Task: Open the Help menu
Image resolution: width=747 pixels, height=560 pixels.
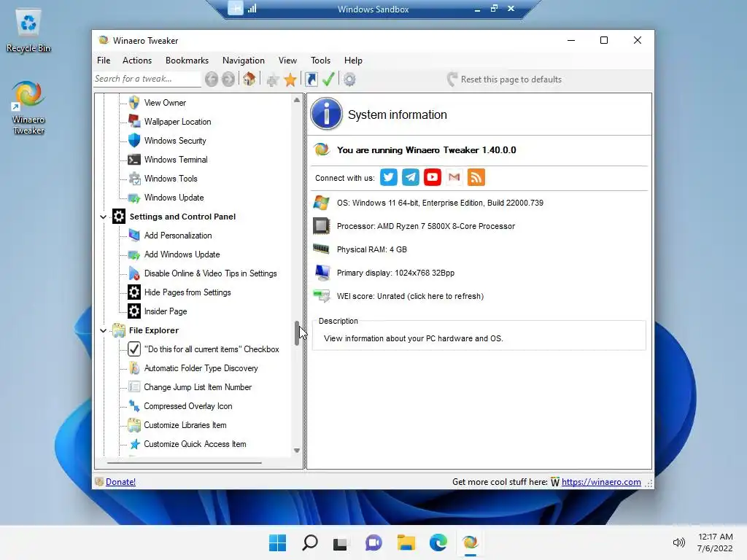Action: tap(354, 61)
